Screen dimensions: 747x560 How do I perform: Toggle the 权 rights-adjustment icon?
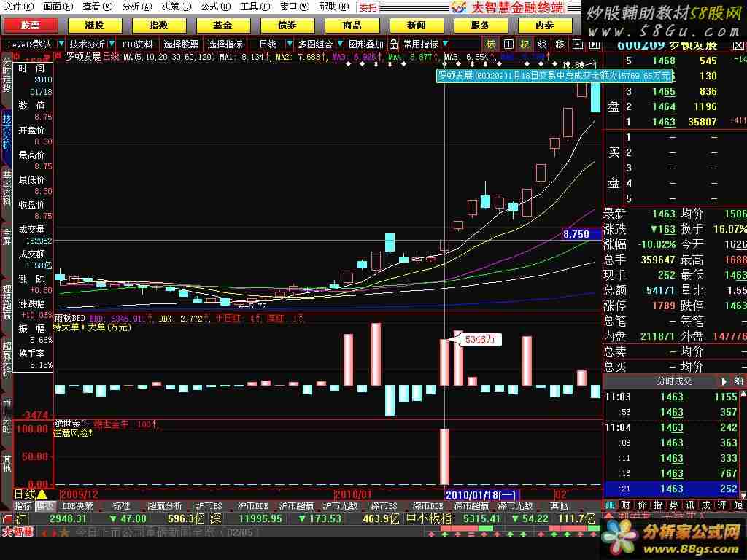point(525,44)
